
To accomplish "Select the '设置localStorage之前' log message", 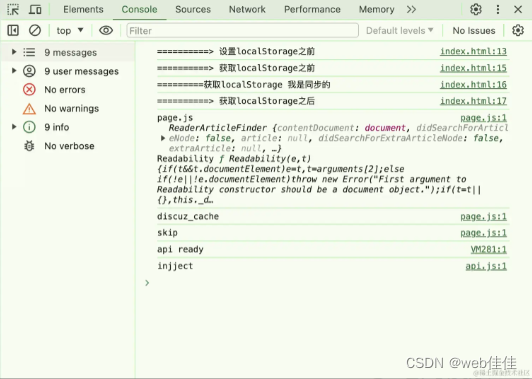I will (x=236, y=51).
